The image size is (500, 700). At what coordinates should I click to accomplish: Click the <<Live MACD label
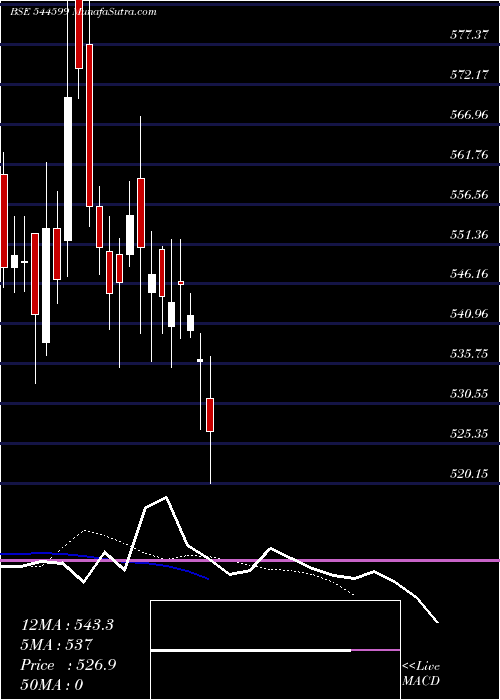coord(421,673)
